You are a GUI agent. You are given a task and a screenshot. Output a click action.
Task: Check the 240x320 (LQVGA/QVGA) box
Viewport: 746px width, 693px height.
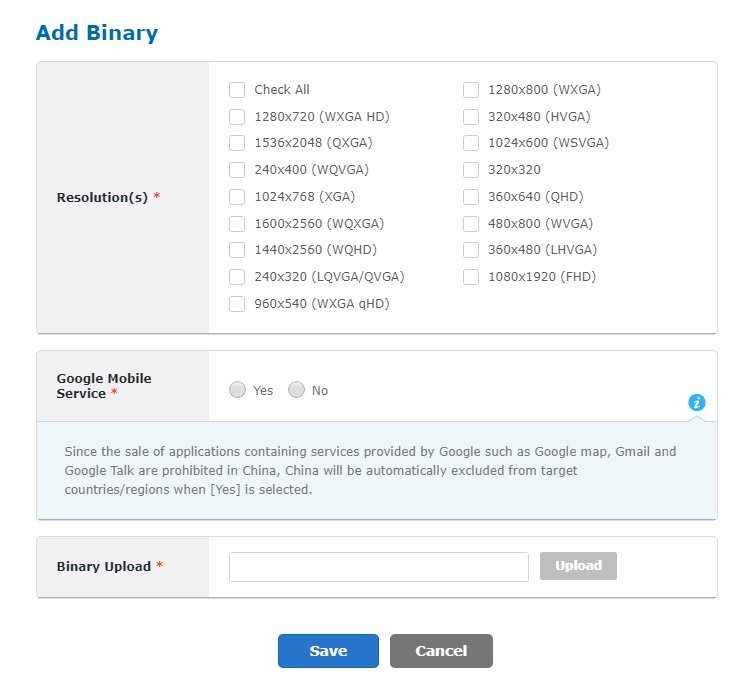237,277
